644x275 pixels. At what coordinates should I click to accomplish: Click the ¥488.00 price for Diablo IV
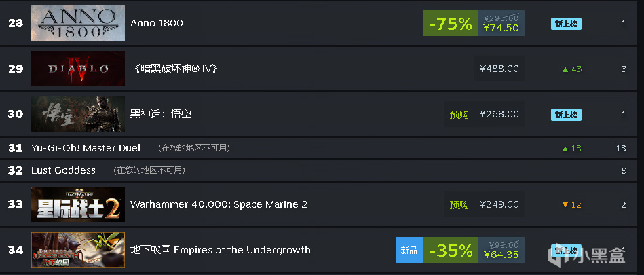pyautogui.click(x=499, y=69)
